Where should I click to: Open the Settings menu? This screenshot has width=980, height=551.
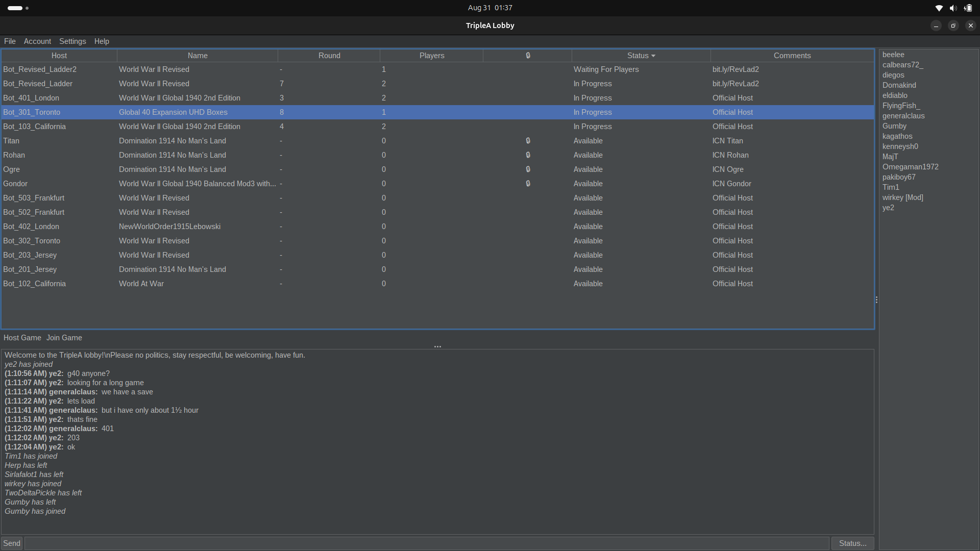point(72,41)
